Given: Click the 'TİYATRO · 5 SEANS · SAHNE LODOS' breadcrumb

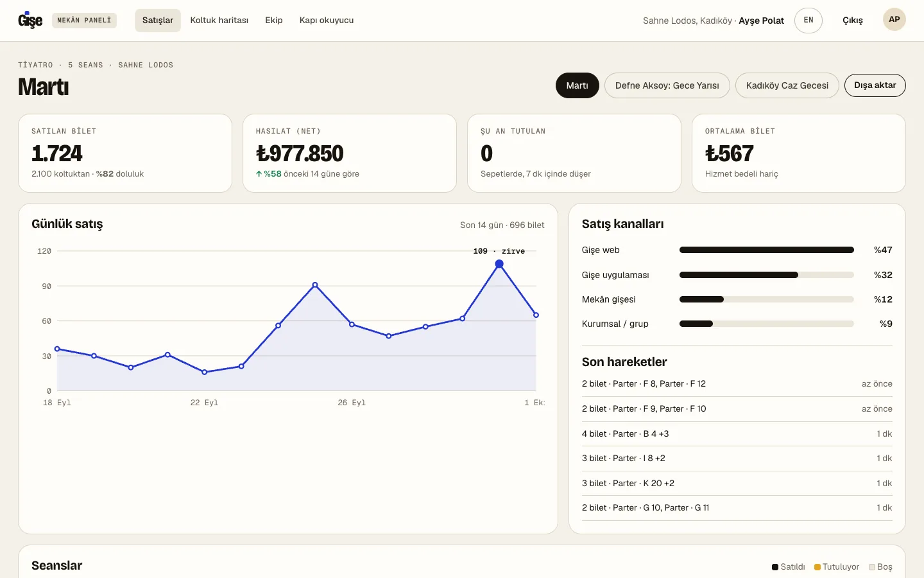Looking at the screenshot, I should tap(96, 65).
